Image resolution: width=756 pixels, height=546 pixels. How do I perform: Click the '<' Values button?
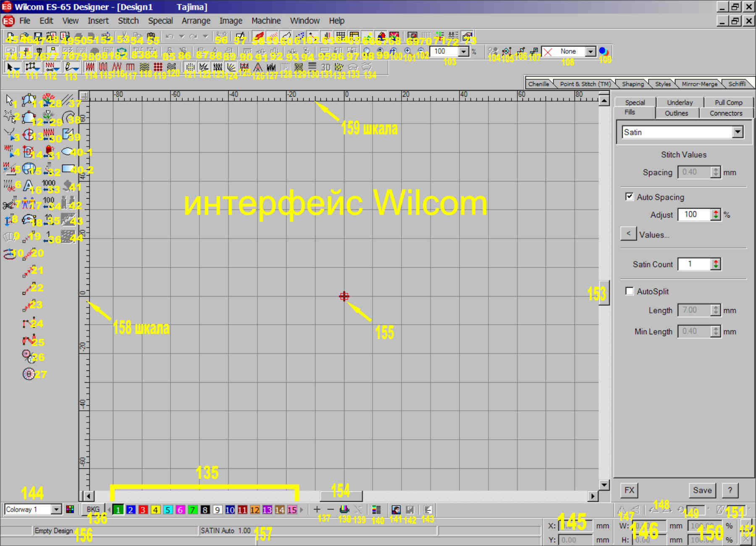tap(628, 234)
